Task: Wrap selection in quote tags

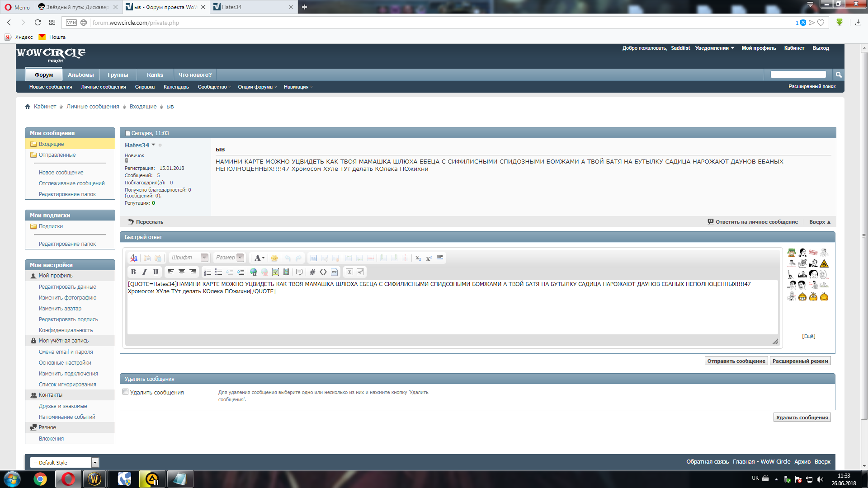Action: tap(299, 272)
